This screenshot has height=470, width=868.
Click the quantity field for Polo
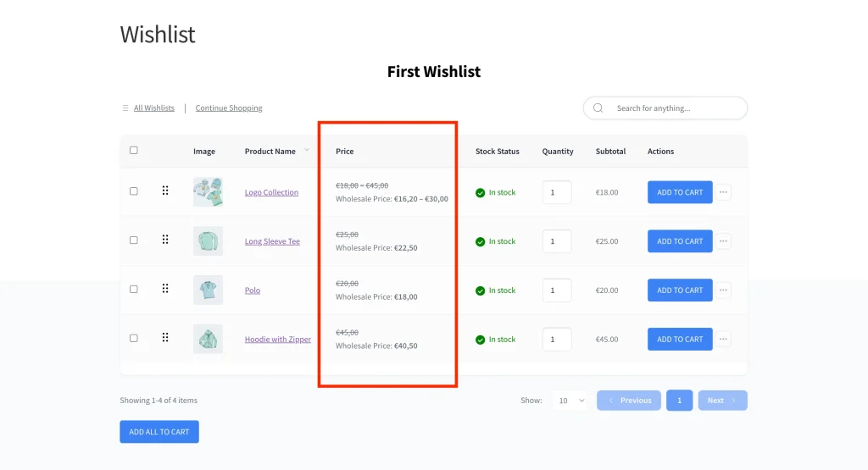tap(557, 290)
